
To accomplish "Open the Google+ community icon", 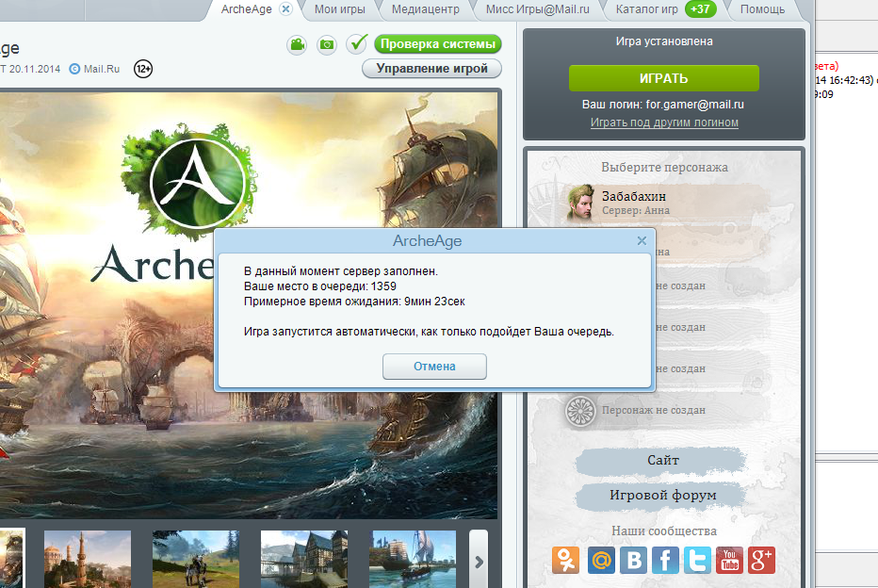I will pos(761,560).
